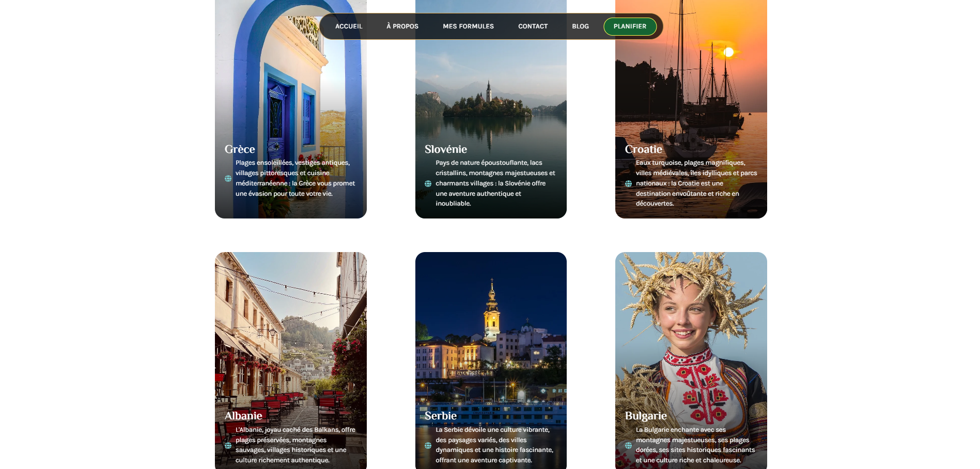This screenshot has height=469, width=980.
Task: Click the Croatie description 'Eaux turquoise'
Action: [x=659, y=163]
